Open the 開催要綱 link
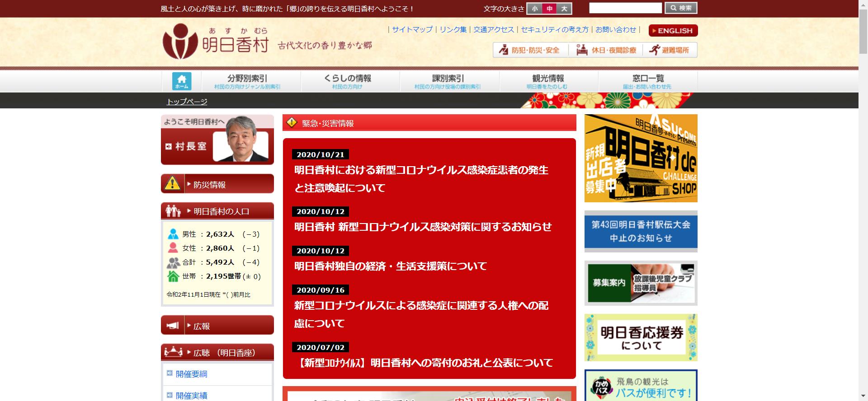Screen dimensions: 868x401 click(x=191, y=374)
